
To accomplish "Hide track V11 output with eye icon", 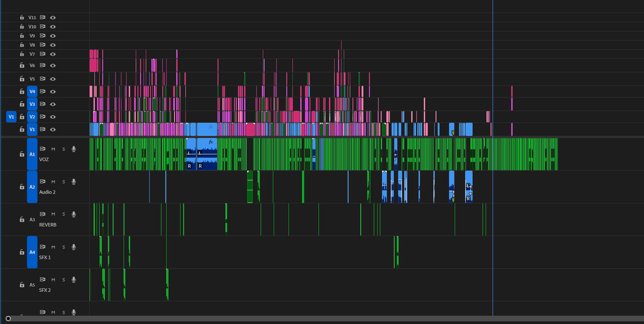I will (x=53, y=18).
